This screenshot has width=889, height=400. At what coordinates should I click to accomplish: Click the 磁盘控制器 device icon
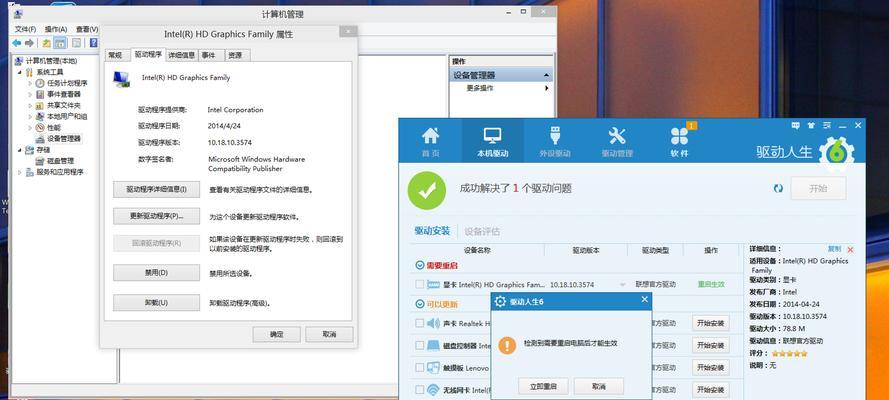point(433,345)
